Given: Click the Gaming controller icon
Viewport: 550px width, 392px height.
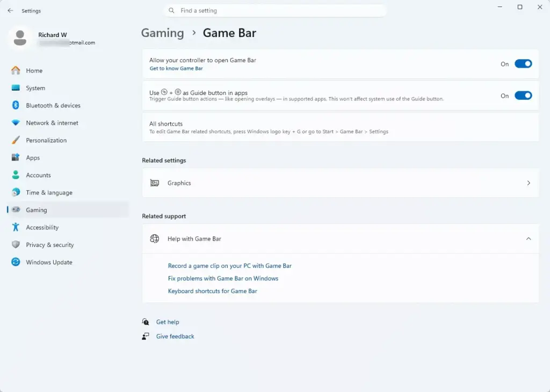Looking at the screenshot, I should [x=16, y=209].
